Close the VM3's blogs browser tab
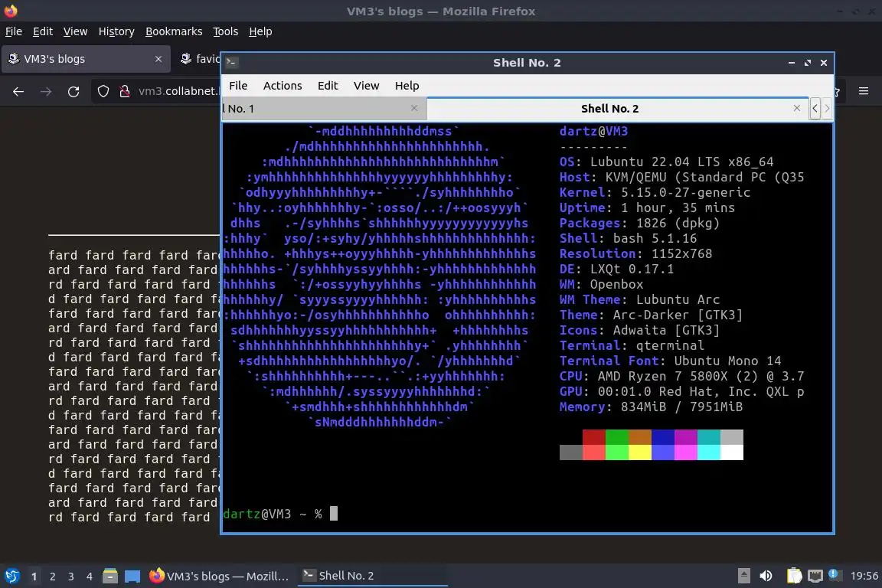Image resolution: width=882 pixels, height=588 pixels. 158,59
